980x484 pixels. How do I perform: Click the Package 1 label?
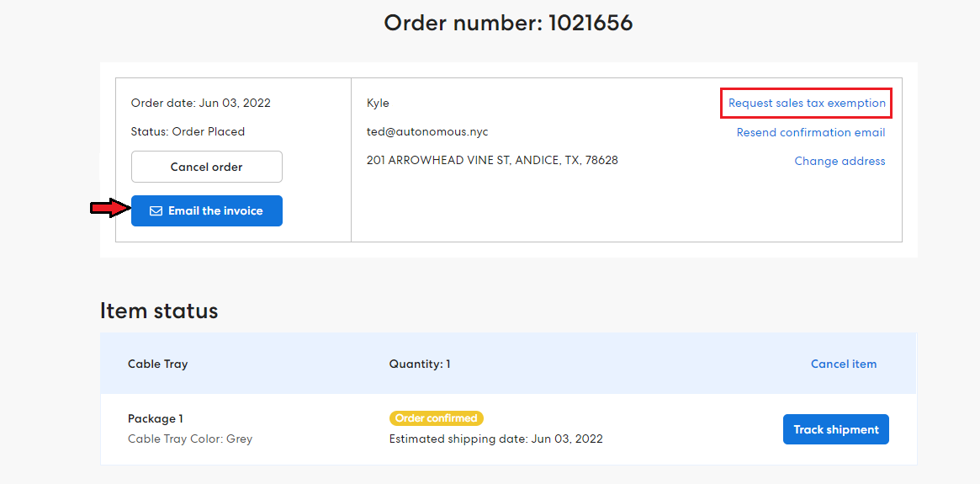pyautogui.click(x=155, y=419)
